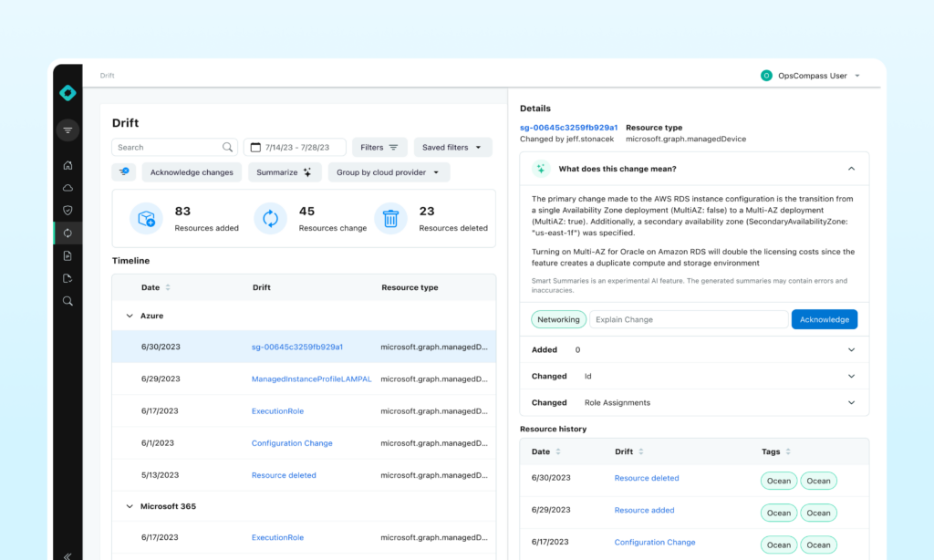
Task: Click the Explain Change input field
Action: [689, 319]
